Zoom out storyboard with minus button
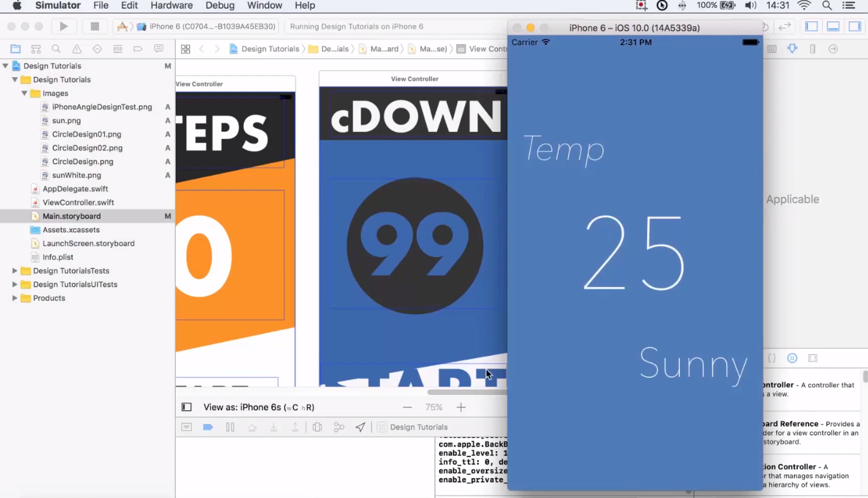Viewport: 868px width, 498px height. 407,407
